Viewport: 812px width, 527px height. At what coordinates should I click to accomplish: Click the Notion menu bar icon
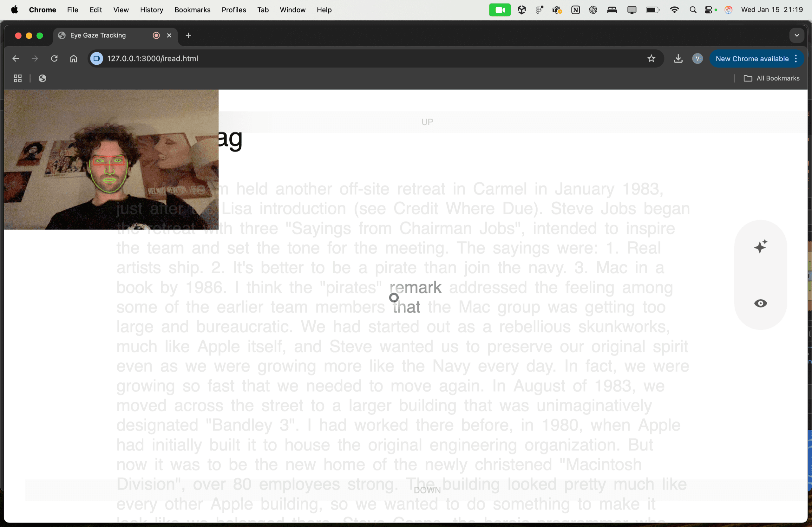(576, 10)
